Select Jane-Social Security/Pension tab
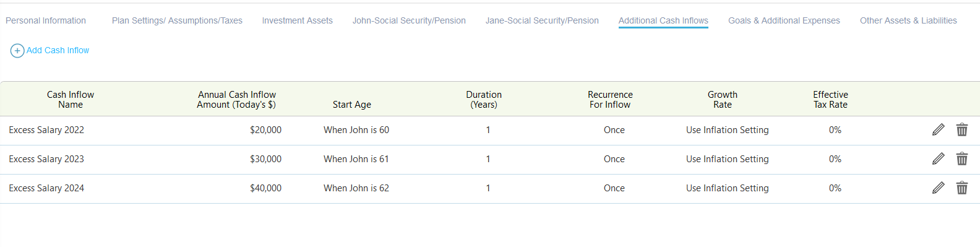Screen dimensions: 980x247 pyautogui.click(x=542, y=20)
